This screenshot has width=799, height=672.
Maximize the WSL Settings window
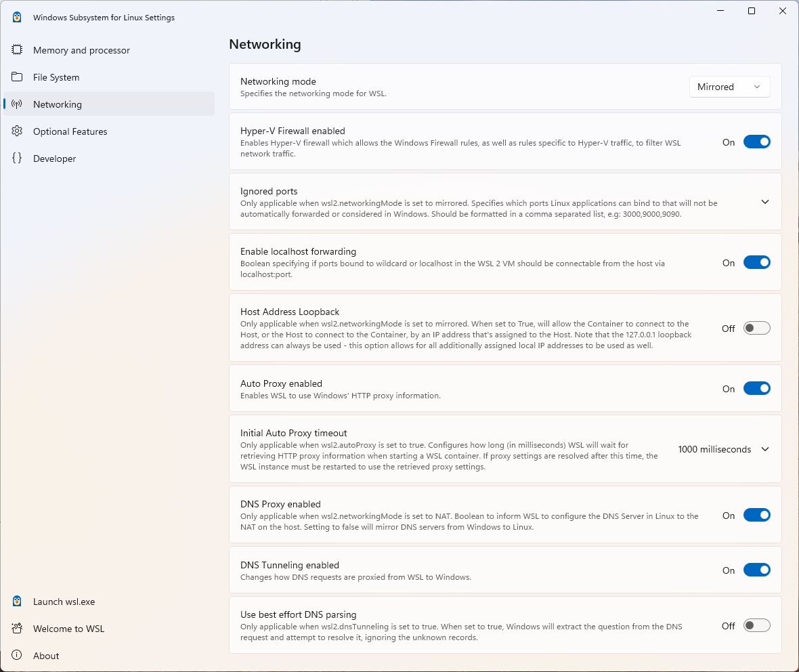pos(752,11)
